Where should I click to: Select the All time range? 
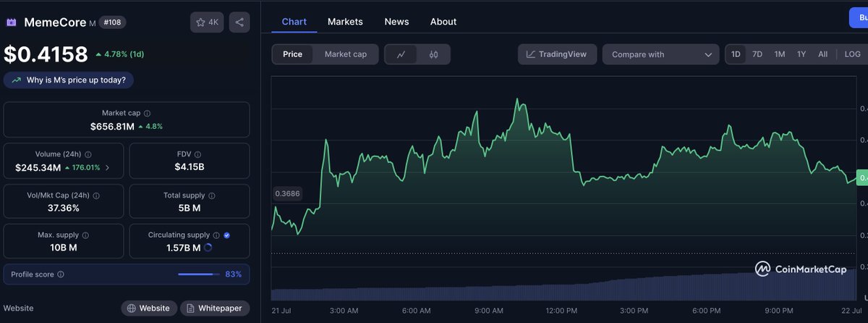(x=823, y=54)
